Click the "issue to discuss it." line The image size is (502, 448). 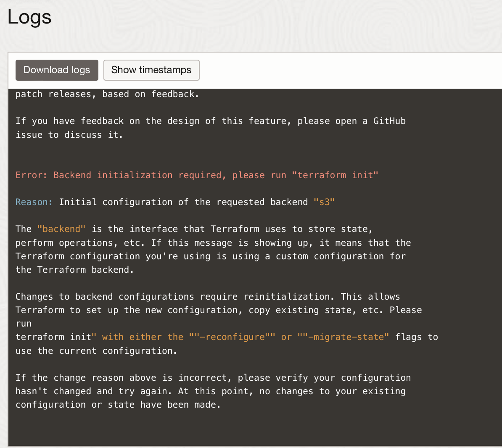coord(69,135)
